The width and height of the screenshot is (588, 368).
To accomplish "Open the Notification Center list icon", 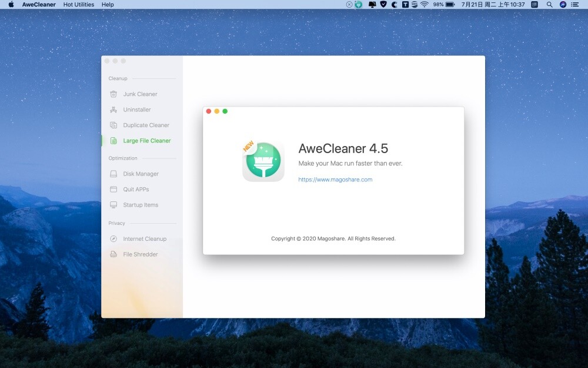I will pyautogui.click(x=574, y=5).
